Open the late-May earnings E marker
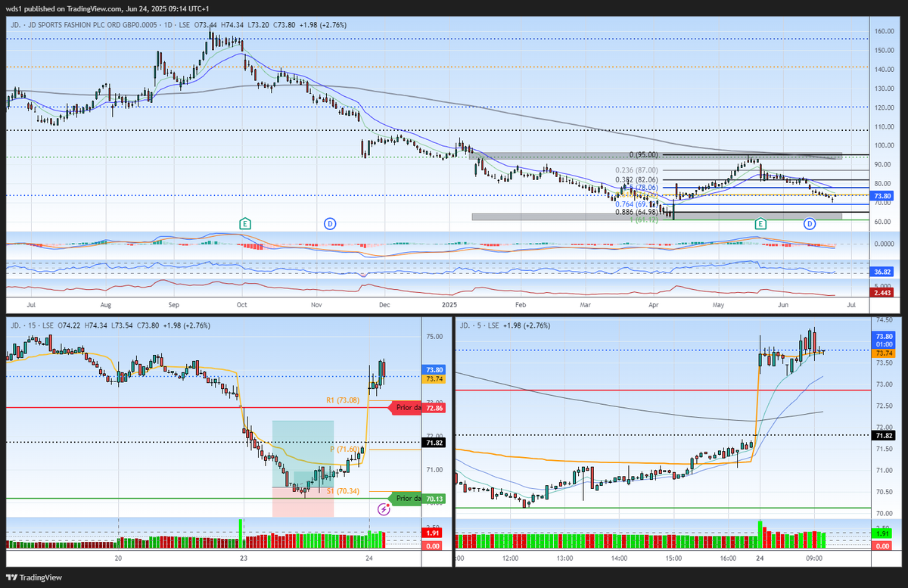 760,223
